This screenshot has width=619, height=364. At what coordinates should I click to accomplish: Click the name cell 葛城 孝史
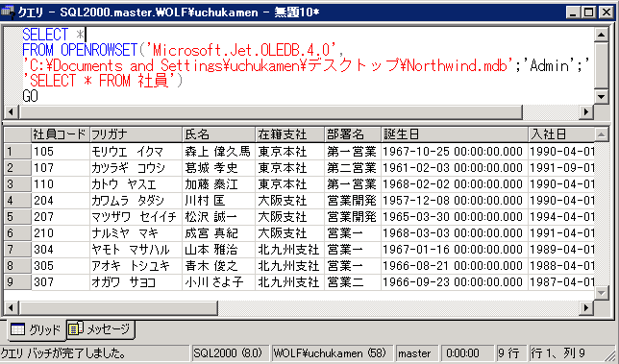[219, 168]
